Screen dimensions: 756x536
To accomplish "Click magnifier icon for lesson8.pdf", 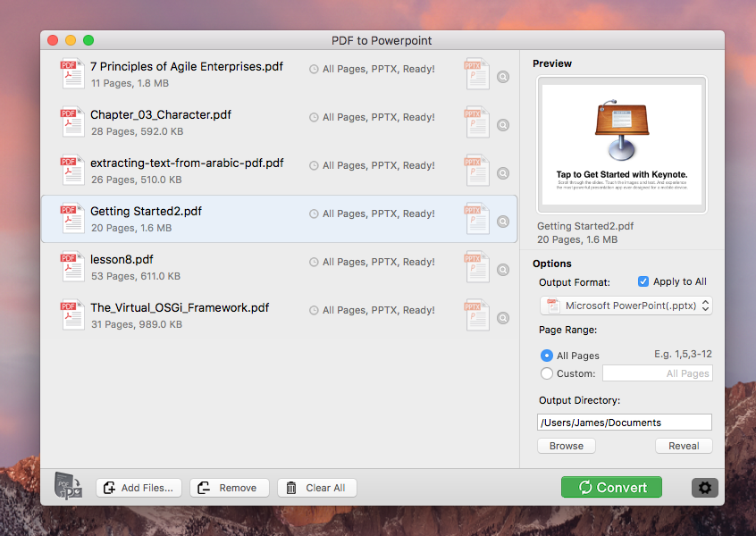I will 503,270.
